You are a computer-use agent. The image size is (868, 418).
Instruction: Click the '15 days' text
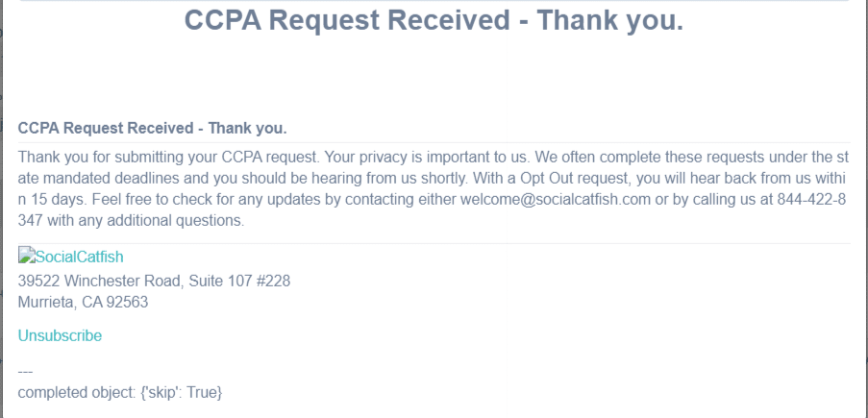click(x=59, y=200)
